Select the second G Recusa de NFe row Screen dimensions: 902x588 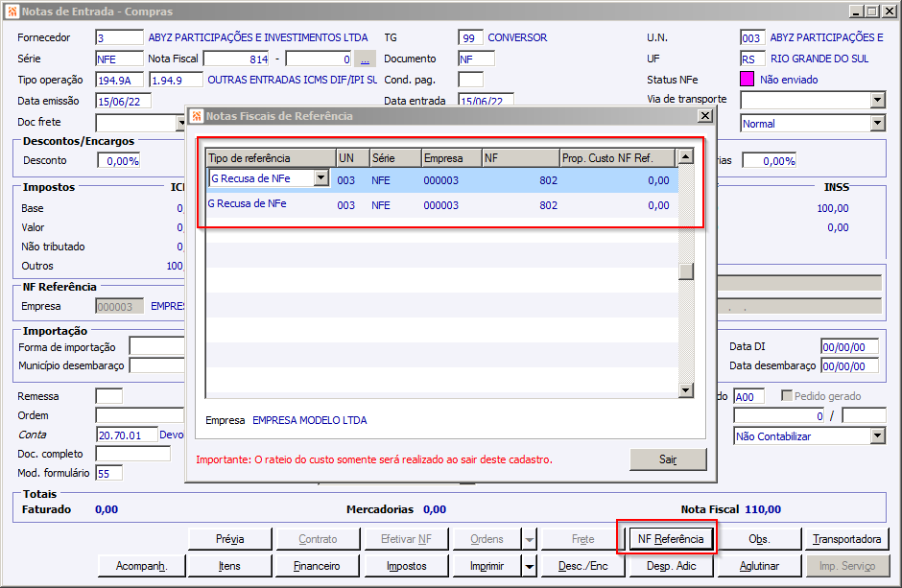pyautogui.click(x=441, y=205)
